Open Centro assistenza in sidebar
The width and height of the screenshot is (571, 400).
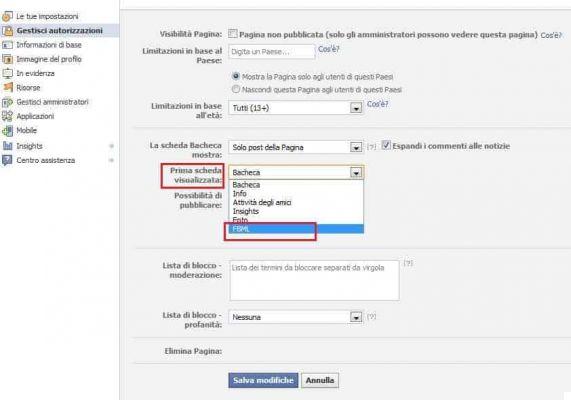(x=46, y=160)
